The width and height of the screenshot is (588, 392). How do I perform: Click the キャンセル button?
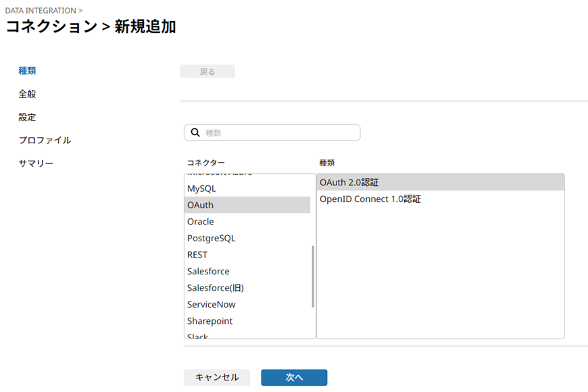coord(217,377)
